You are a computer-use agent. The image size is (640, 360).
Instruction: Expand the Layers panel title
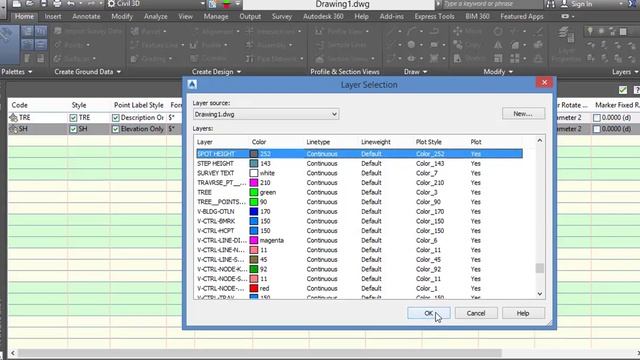(x=625, y=72)
